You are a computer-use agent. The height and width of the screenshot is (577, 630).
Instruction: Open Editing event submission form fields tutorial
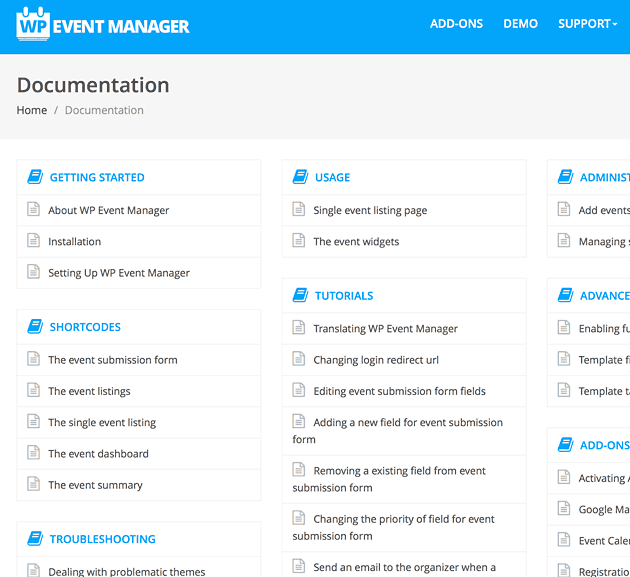tap(399, 391)
